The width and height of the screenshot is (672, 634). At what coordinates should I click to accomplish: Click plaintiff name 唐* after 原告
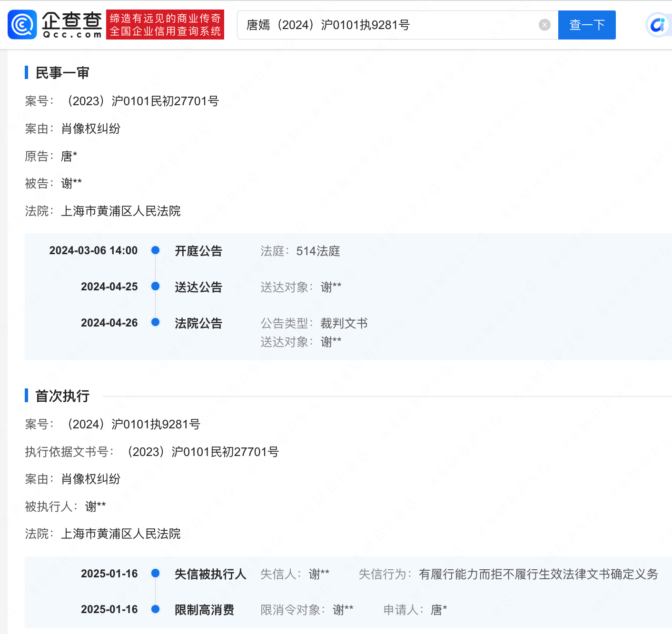tap(69, 156)
